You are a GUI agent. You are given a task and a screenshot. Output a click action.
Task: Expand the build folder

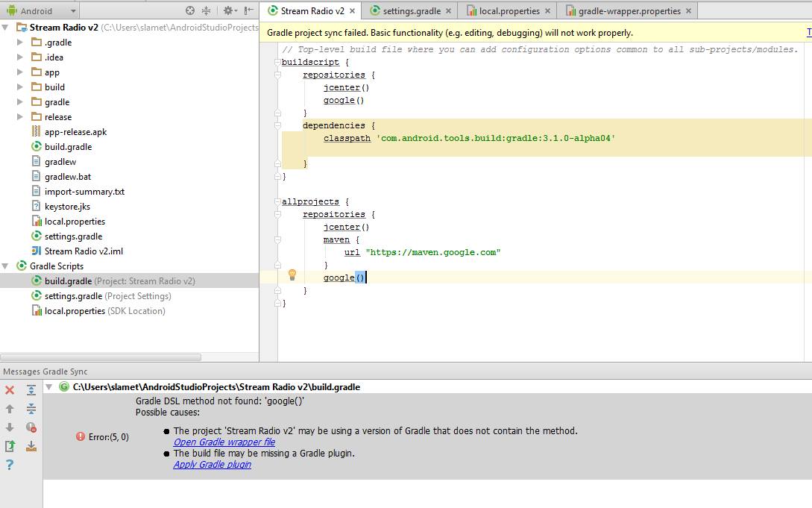(20, 87)
